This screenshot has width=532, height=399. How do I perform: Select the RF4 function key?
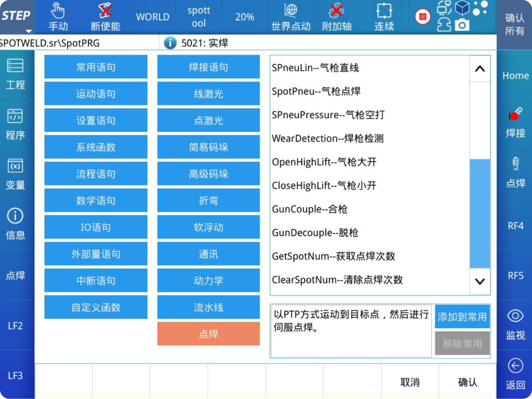point(515,226)
